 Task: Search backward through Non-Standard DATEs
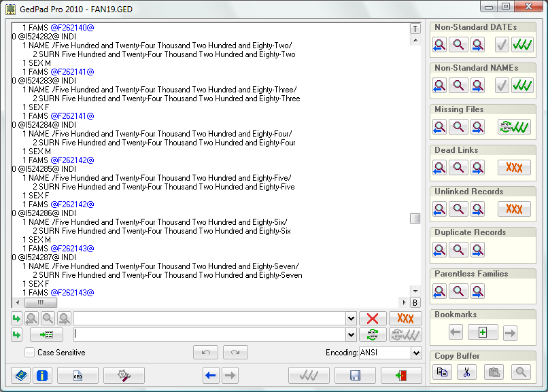[439, 45]
